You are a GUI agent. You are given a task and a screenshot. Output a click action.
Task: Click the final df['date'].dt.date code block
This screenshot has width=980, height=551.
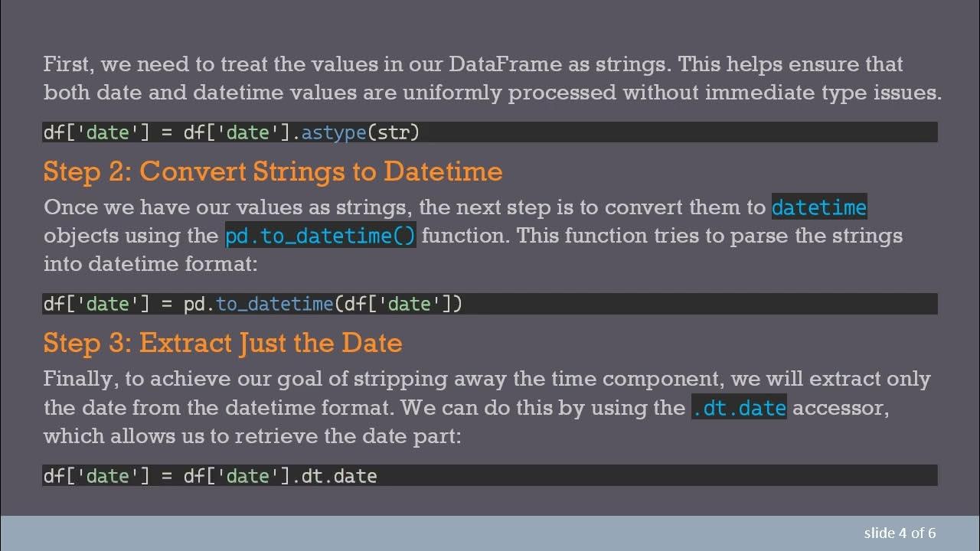(x=490, y=476)
